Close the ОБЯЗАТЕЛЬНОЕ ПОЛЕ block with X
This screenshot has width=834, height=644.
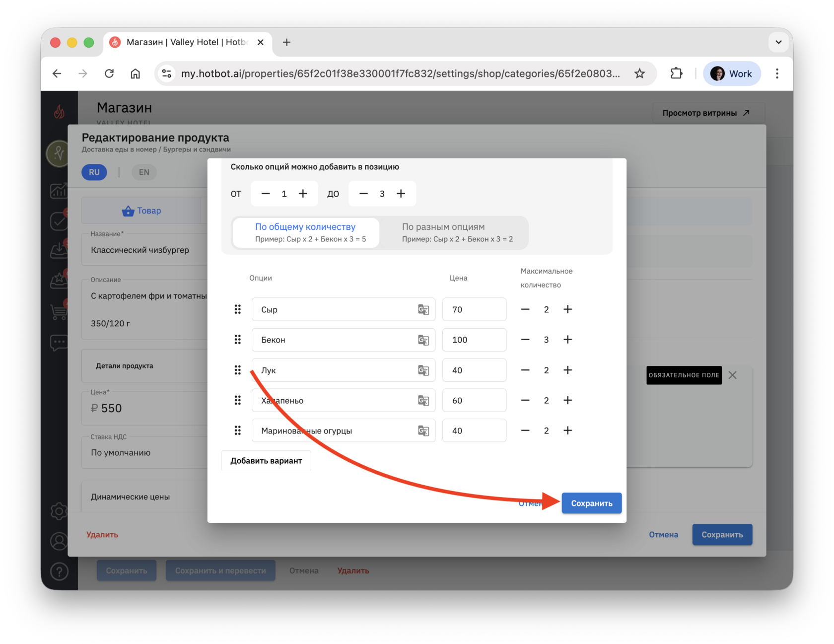732,375
